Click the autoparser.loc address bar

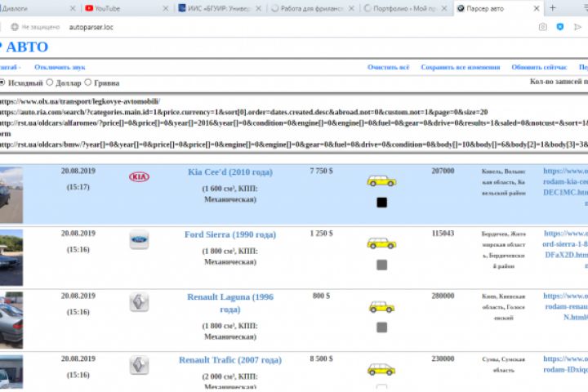tap(91, 27)
